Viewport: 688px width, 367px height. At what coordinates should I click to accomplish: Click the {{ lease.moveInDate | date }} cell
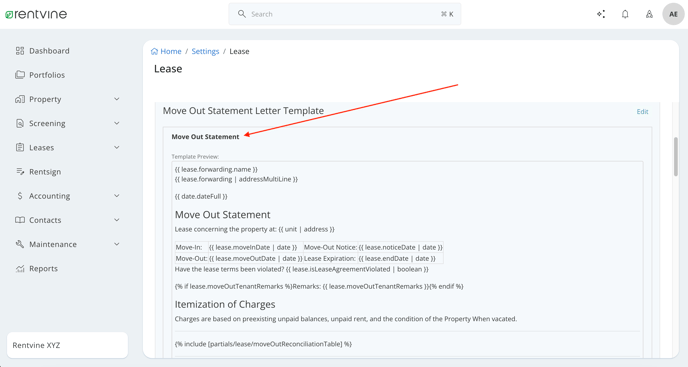[255, 247]
